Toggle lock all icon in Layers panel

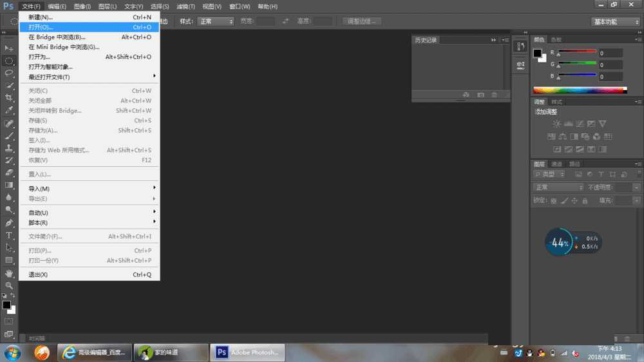click(x=585, y=201)
